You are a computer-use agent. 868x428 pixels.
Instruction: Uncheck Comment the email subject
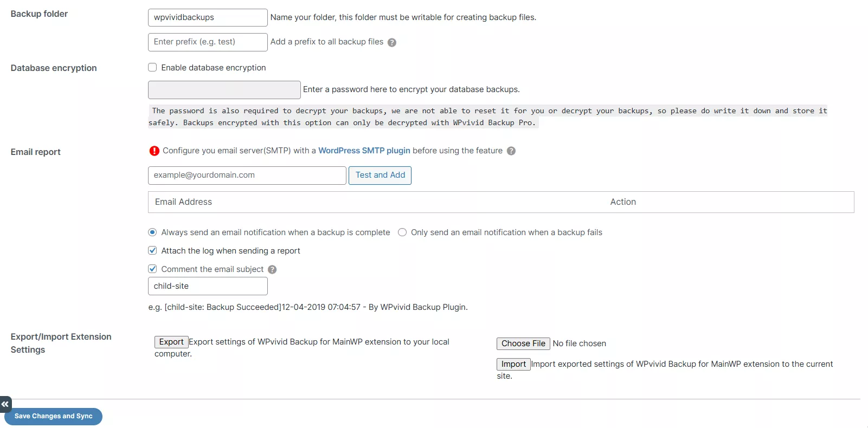pyautogui.click(x=152, y=269)
